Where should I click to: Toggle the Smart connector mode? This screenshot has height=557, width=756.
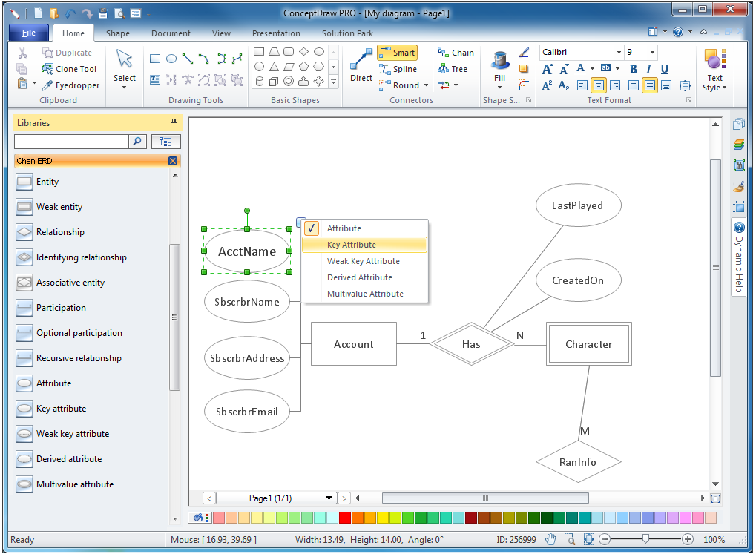[x=397, y=53]
